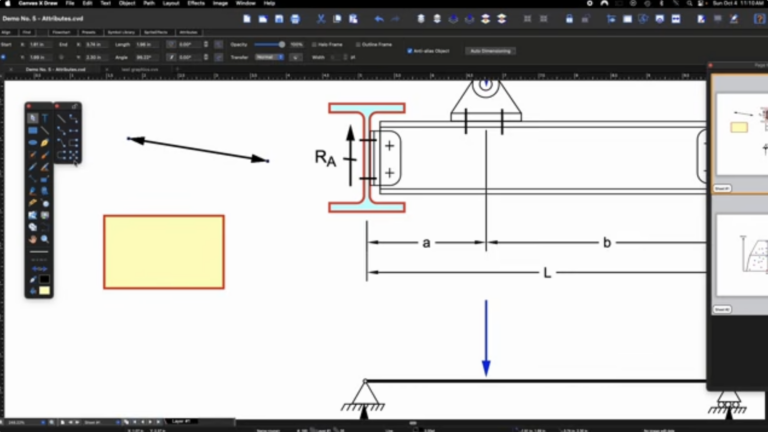Open the Layout menu
This screenshot has height=432, width=768.
pyautogui.click(x=171, y=3)
